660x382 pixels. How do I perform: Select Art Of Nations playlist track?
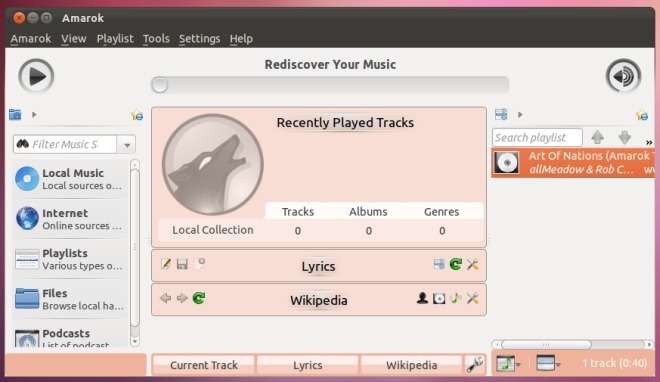573,162
